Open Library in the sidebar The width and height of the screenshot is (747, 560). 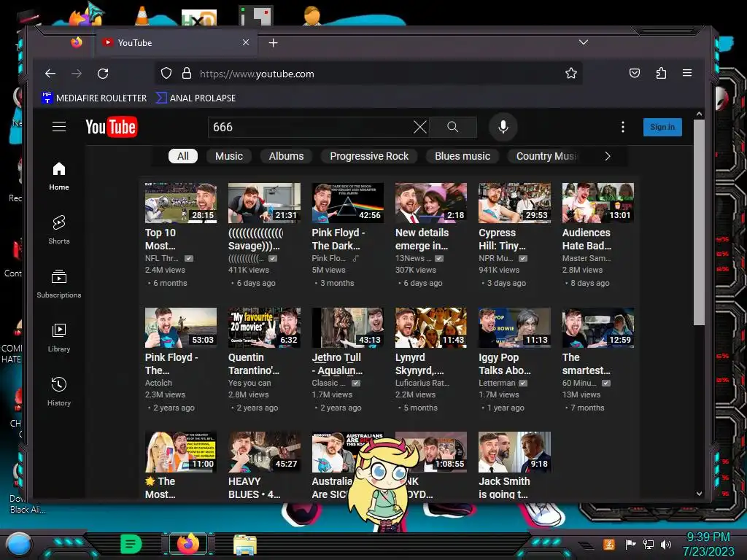pos(59,338)
